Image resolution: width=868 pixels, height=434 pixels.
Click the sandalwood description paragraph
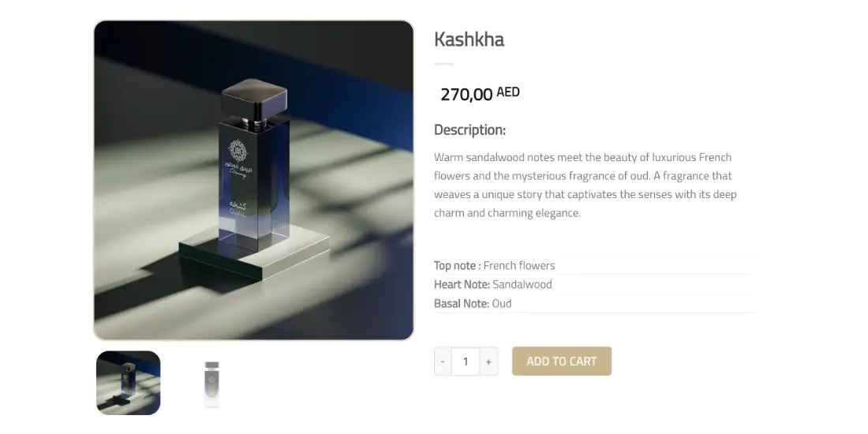tap(586, 185)
